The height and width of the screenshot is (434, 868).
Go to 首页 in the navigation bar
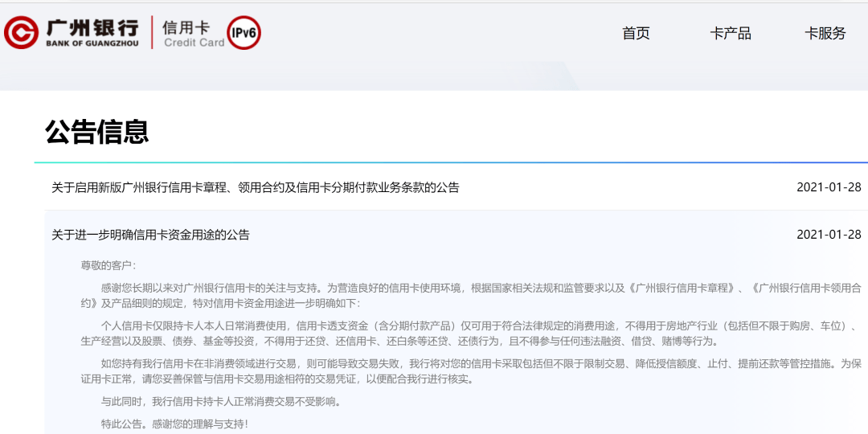point(636,33)
